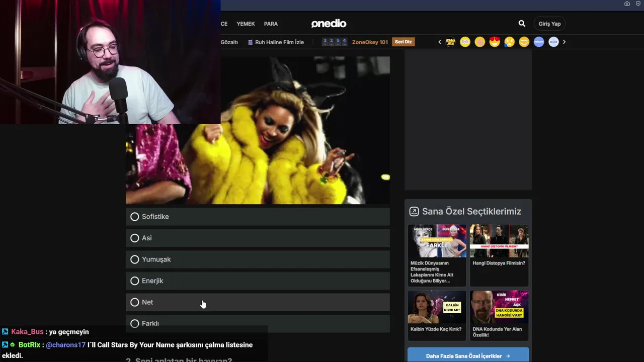Click the plain orange-face emoji icon
The width and height of the screenshot is (644, 362).
pyautogui.click(x=480, y=42)
